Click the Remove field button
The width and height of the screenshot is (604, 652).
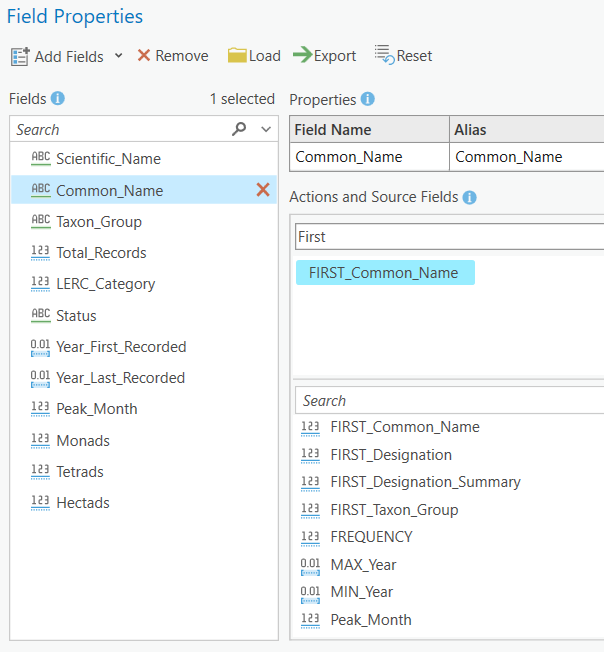pyautogui.click(x=172, y=56)
